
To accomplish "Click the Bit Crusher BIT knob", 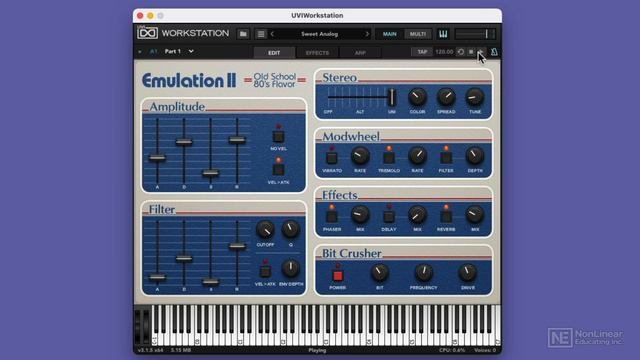I will [380, 273].
